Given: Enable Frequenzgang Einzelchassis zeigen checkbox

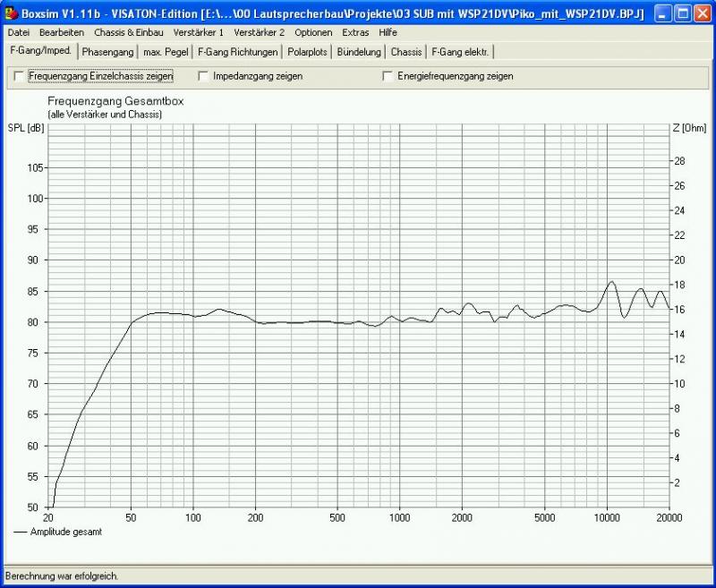Looking at the screenshot, I should (x=20, y=77).
